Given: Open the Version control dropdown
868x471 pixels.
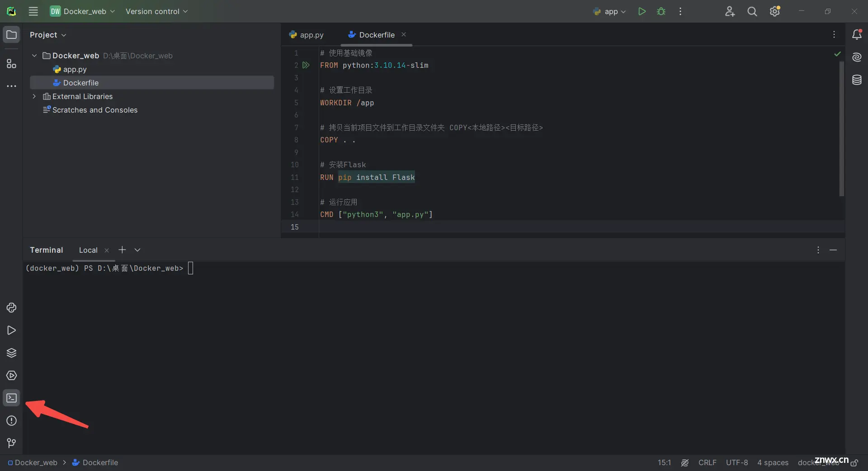Looking at the screenshot, I should 156,11.
